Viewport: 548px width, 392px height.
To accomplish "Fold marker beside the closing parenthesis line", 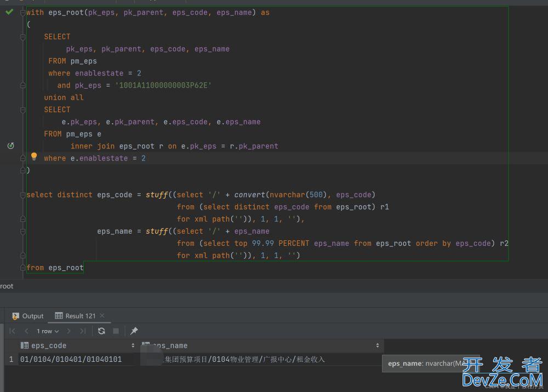I will pyautogui.click(x=22, y=170).
